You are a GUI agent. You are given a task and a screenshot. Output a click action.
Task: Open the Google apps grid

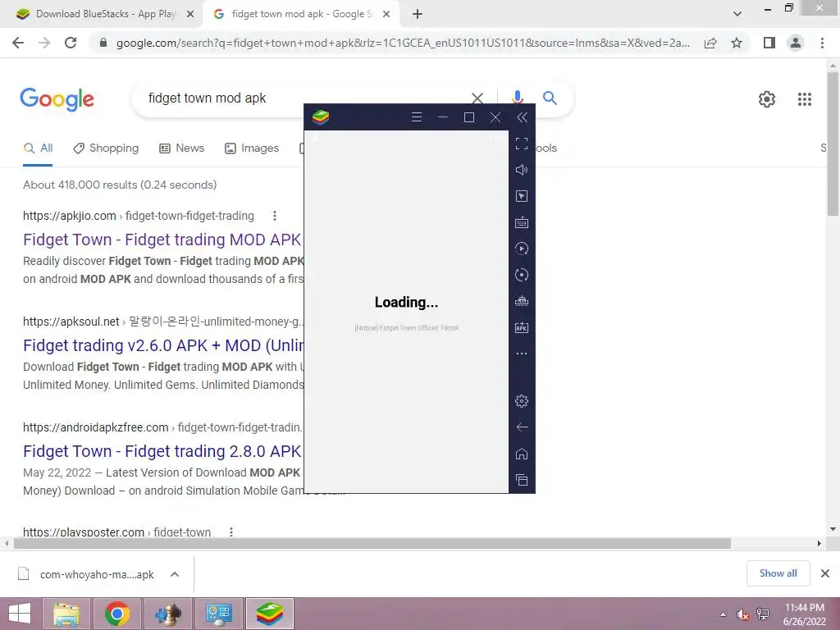[x=804, y=99]
